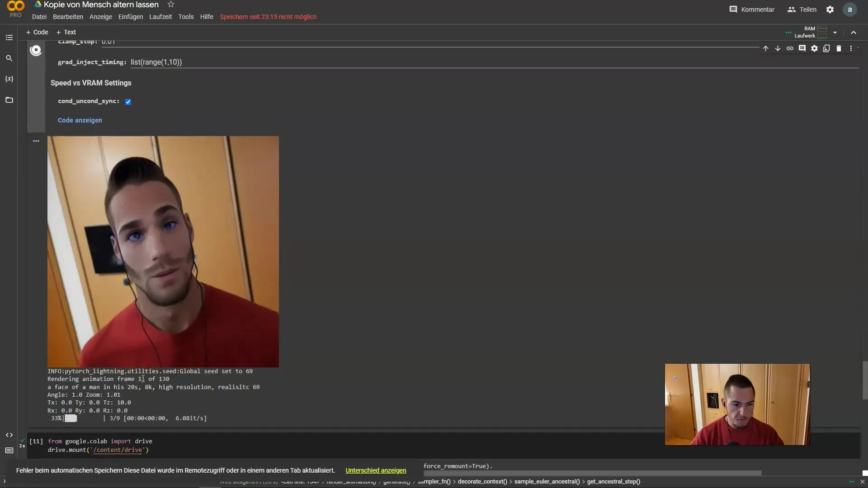The image size is (868, 488).
Task: Rename the notebook title
Action: [101, 5]
